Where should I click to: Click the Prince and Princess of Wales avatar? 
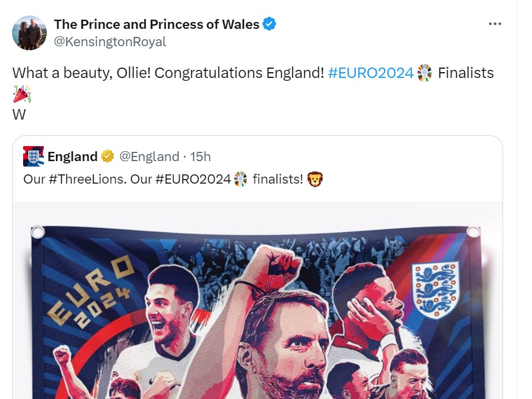pos(29,33)
